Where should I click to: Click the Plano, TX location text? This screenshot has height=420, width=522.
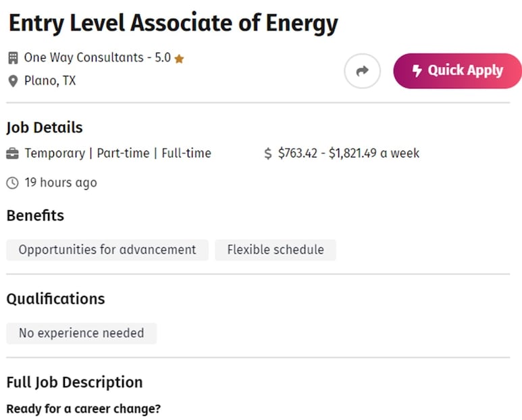(x=50, y=81)
